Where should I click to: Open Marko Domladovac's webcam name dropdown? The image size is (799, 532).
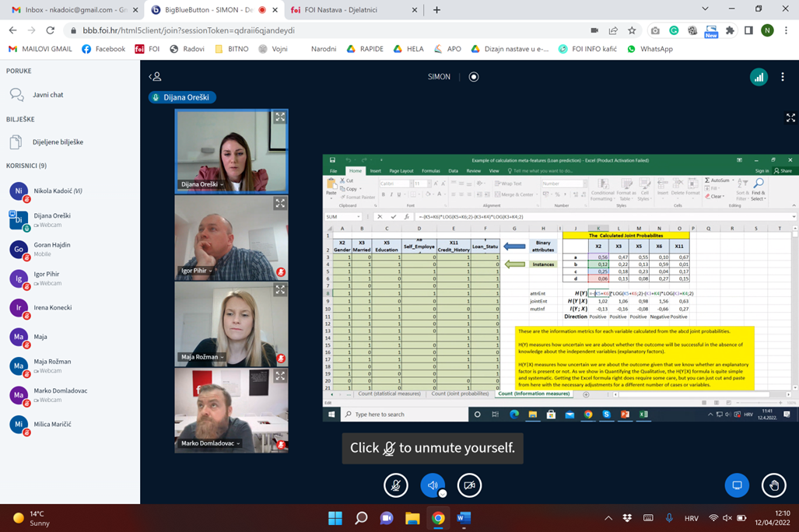[x=210, y=443]
